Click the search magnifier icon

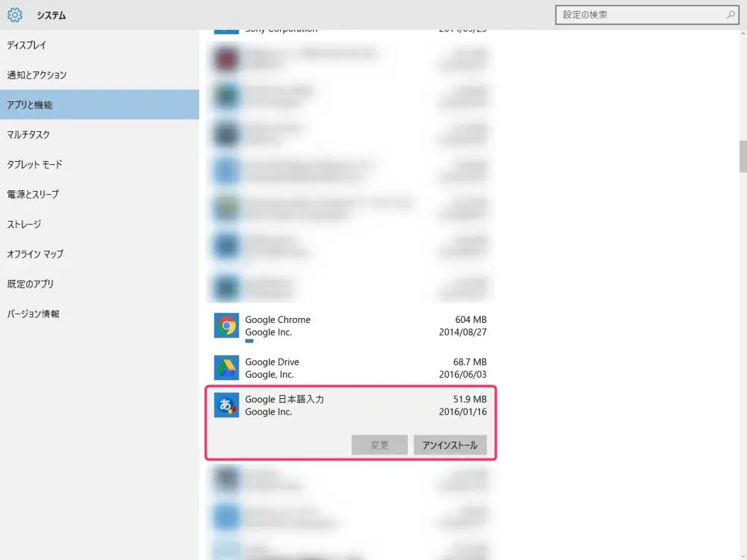(730, 15)
